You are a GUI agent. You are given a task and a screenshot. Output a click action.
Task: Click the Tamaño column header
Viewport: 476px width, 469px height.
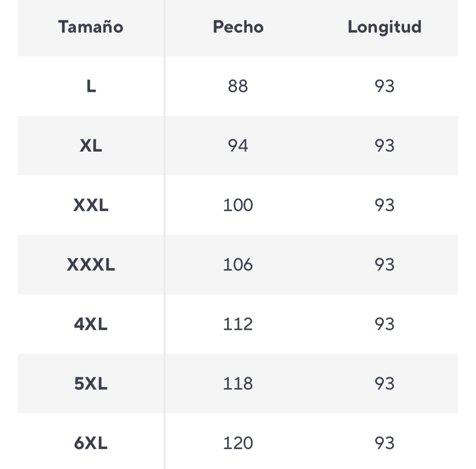tap(91, 27)
